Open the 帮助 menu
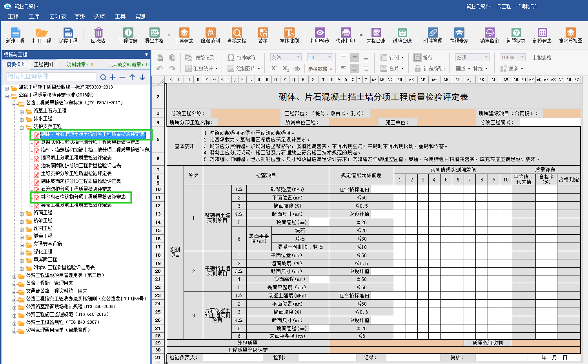This screenshot has width=588, height=364. click(x=141, y=16)
